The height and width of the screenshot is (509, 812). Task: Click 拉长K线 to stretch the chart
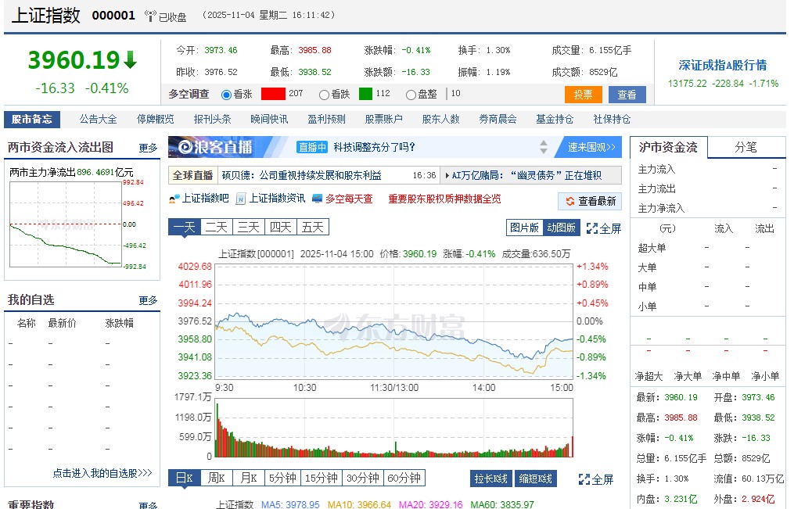click(x=490, y=478)
